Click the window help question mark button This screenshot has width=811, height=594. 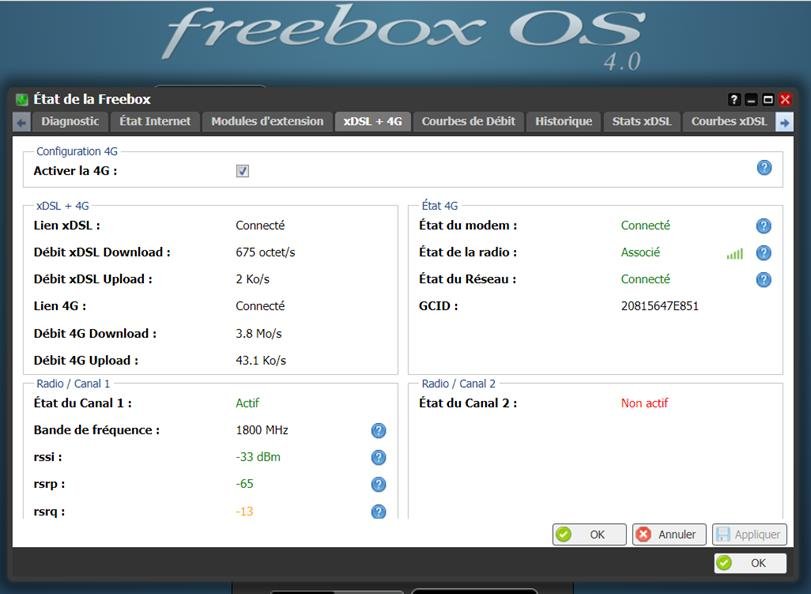[734, 99]
